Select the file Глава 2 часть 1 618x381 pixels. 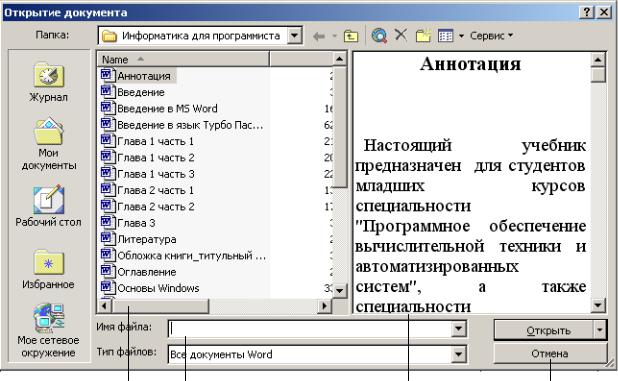pos(156,191)
